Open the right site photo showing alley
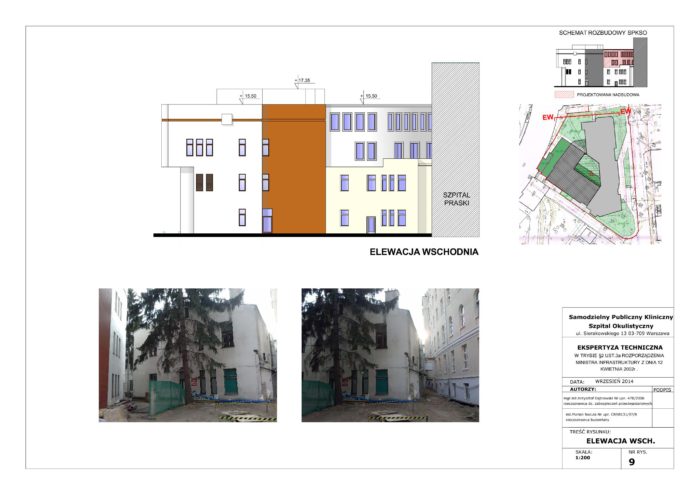Image resolution: width=700 pixels, height=495 pixels. (390, 355)
